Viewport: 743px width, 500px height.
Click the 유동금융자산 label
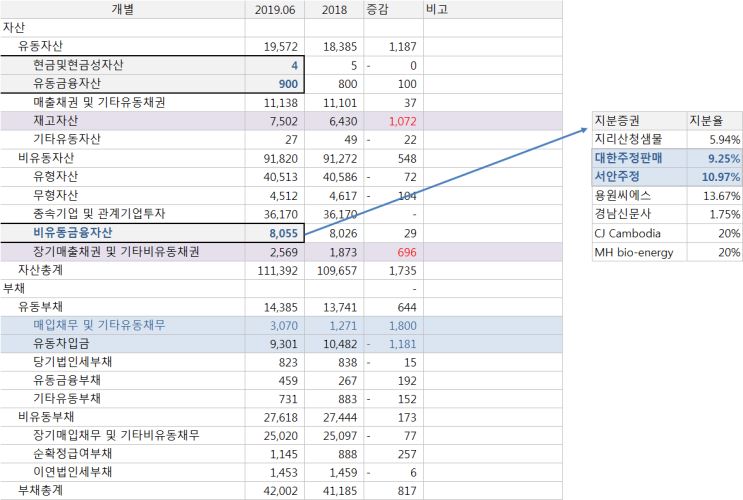click(67, 83)
